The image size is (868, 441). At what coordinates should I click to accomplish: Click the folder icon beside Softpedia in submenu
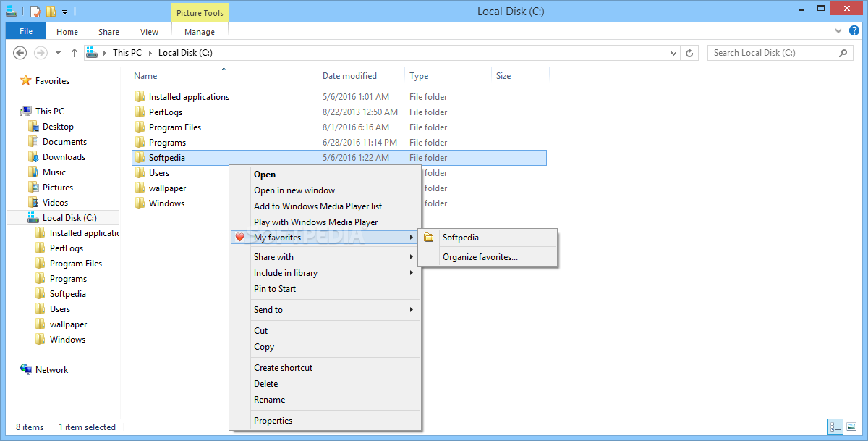(x=429, y=238)
